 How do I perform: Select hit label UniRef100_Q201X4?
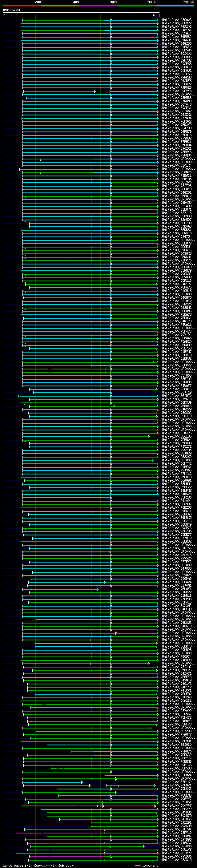tap(177, 165)
